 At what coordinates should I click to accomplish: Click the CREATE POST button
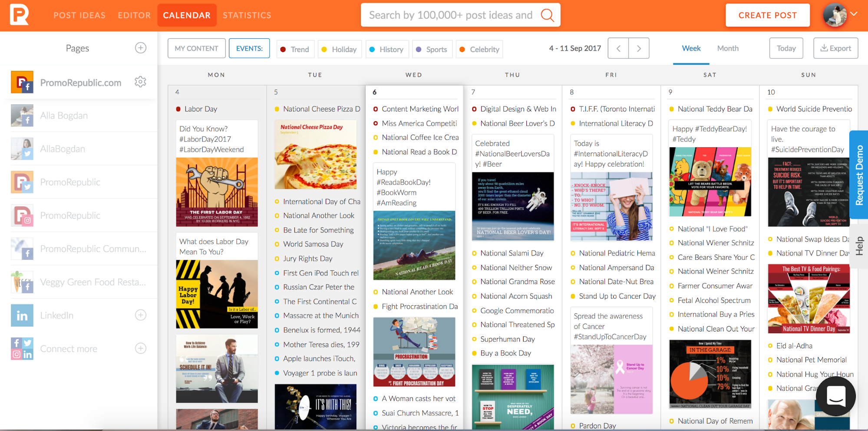tap(767, 15)
